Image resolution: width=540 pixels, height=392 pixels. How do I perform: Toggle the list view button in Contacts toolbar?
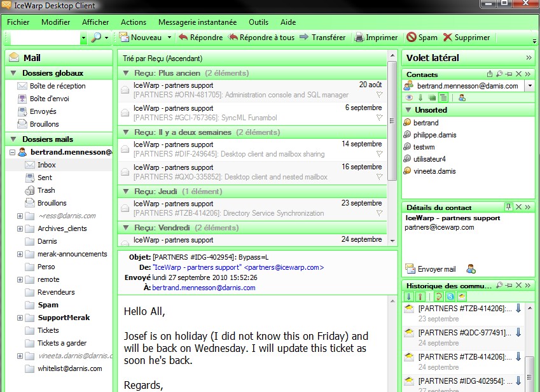[x=443, y=97]
